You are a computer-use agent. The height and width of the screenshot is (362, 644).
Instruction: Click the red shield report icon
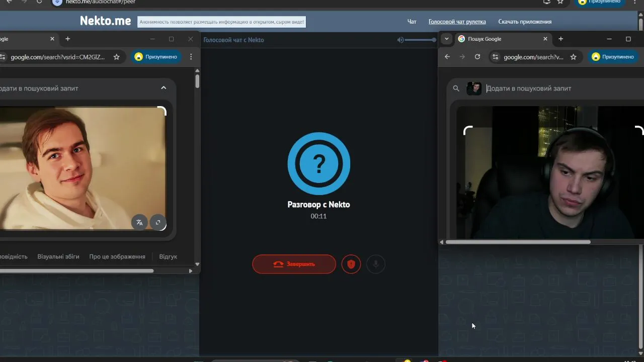351,264
